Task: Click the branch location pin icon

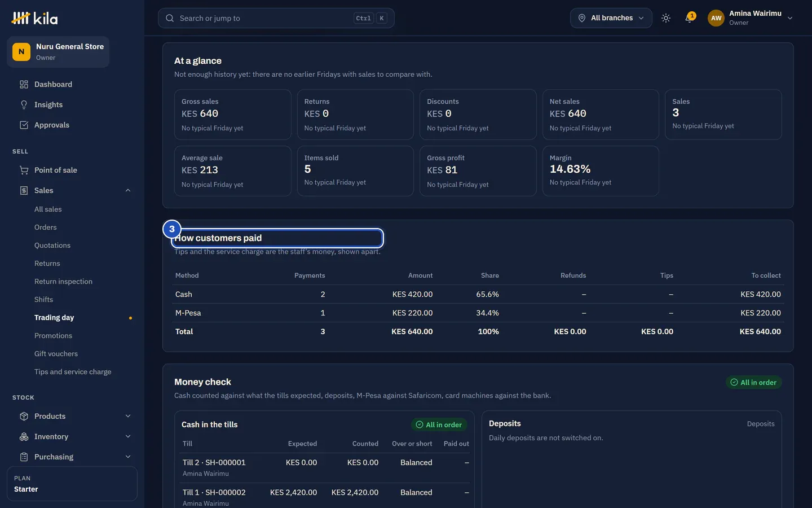Action: [582, 18]
